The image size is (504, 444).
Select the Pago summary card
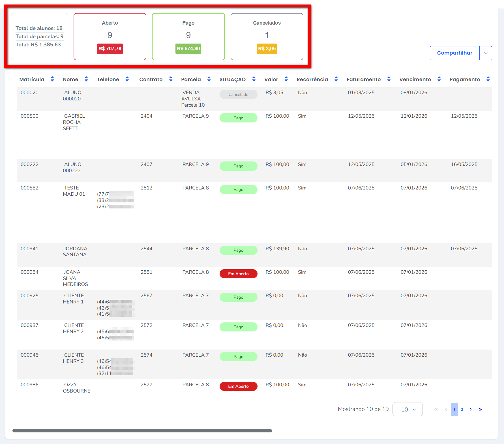click(188, 36)
